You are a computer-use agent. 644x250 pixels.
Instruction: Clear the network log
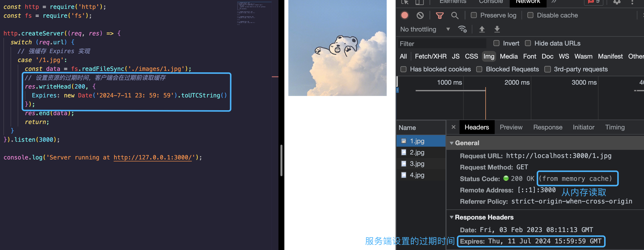[x=420, y=16]
